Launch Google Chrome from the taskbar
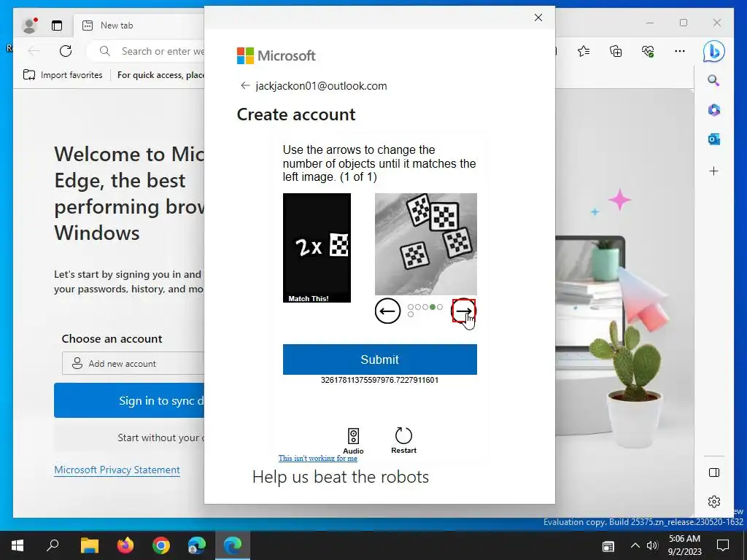 (161, 545)
